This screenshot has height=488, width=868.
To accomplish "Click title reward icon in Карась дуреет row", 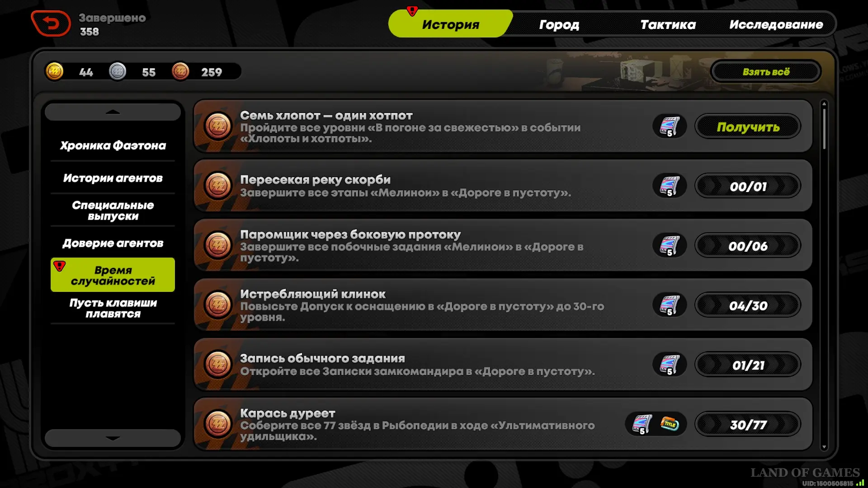I will coord(670,424).
